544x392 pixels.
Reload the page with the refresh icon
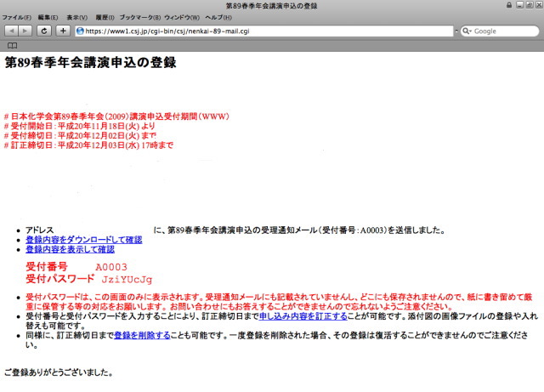[43, 31]
